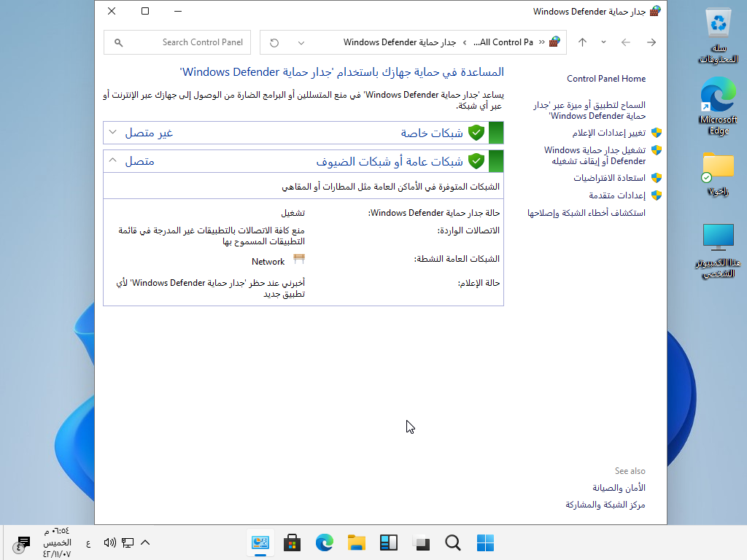The image size is (747, 560).
Task: Open 'الأمان والصيانة' See also link
Action: click(x=619, y=488)
